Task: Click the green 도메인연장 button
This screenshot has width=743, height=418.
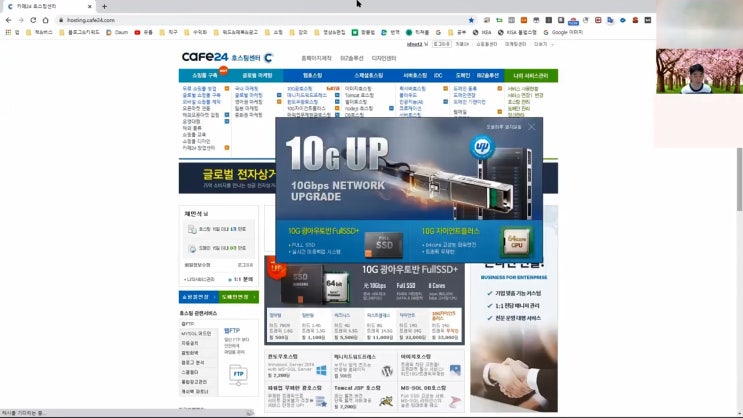Action: 238,297
